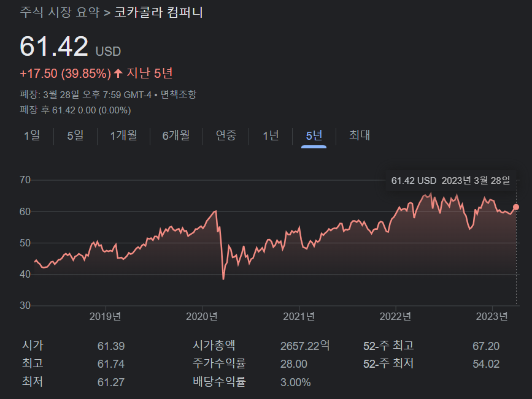
Task: Click the 2020년 axis label
Action: click(202, 317)
